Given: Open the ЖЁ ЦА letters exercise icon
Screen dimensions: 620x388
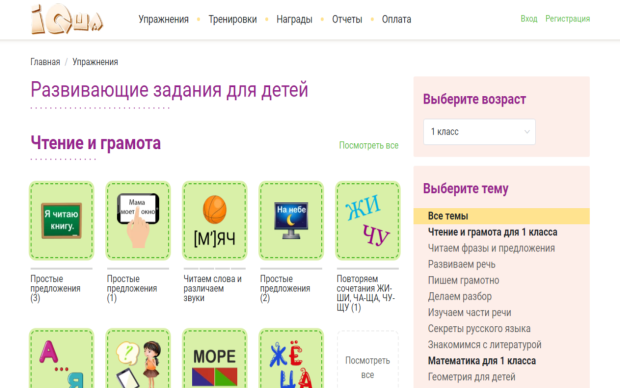Looking at the screenshot, I should point(291,359).
